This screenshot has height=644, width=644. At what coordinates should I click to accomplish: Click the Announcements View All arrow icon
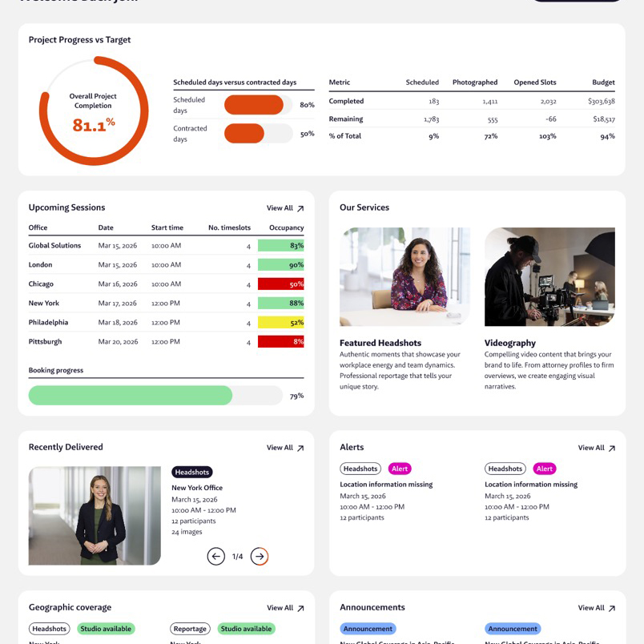612,609
